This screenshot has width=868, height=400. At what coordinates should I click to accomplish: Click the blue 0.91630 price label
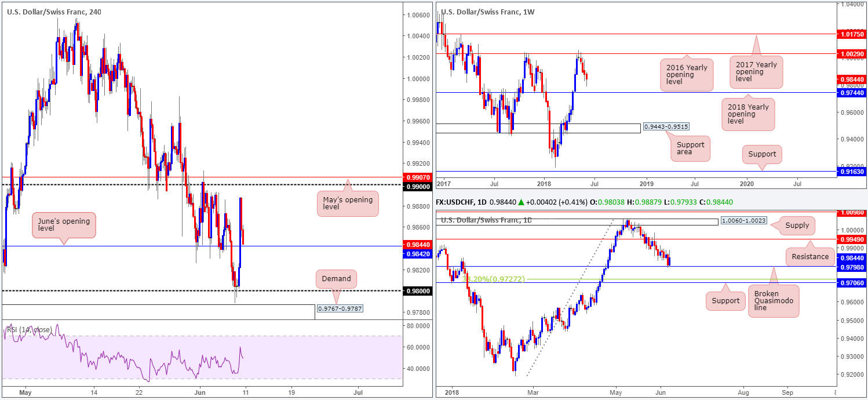click(853, 172)
